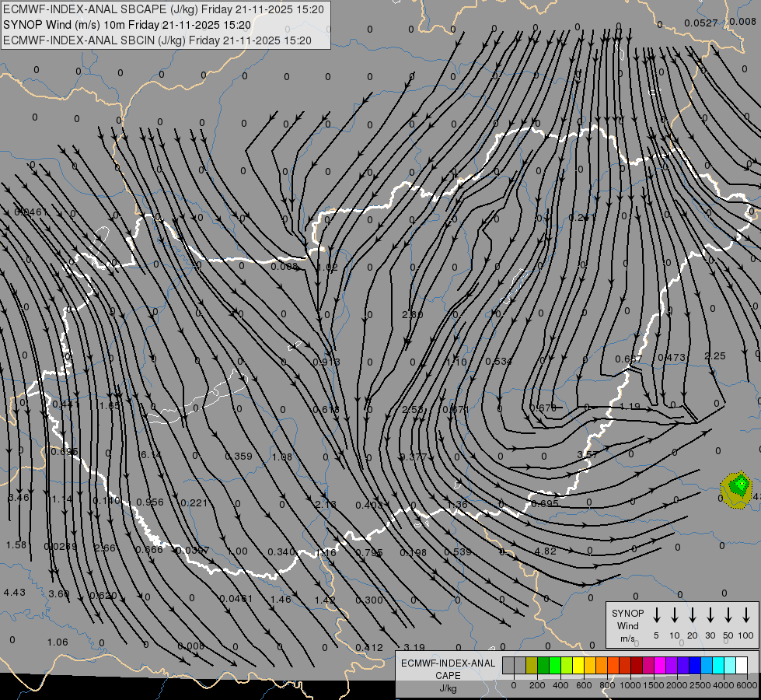Click the 2500 label in CAPE legend
Screen dimensions: 761x700
(700, 685)
